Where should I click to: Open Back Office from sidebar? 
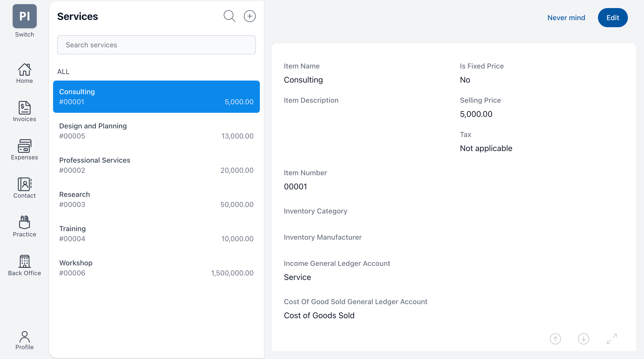pos(24,265)
